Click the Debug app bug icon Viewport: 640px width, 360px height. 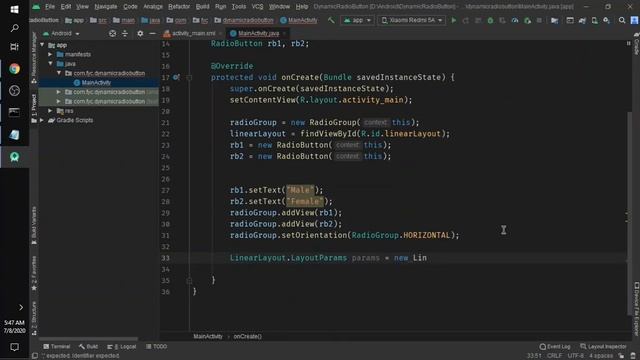[x=490, y=20]
